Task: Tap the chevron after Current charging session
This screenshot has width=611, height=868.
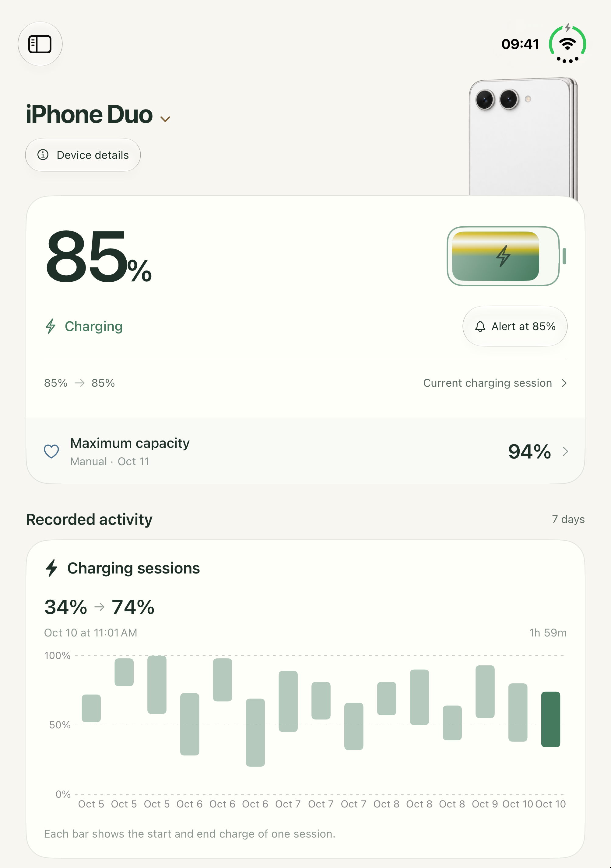Action: pyautogui.click(x=564, y=383)
